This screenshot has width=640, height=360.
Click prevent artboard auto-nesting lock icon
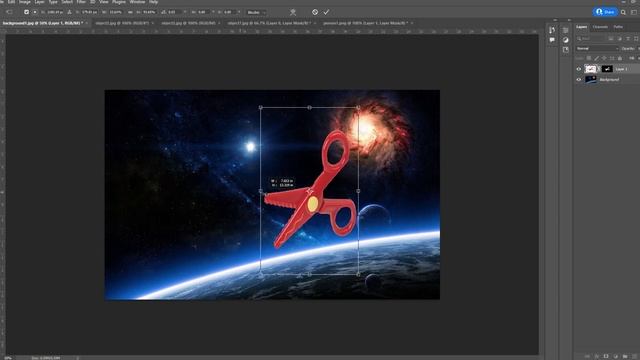coord(612,58)
